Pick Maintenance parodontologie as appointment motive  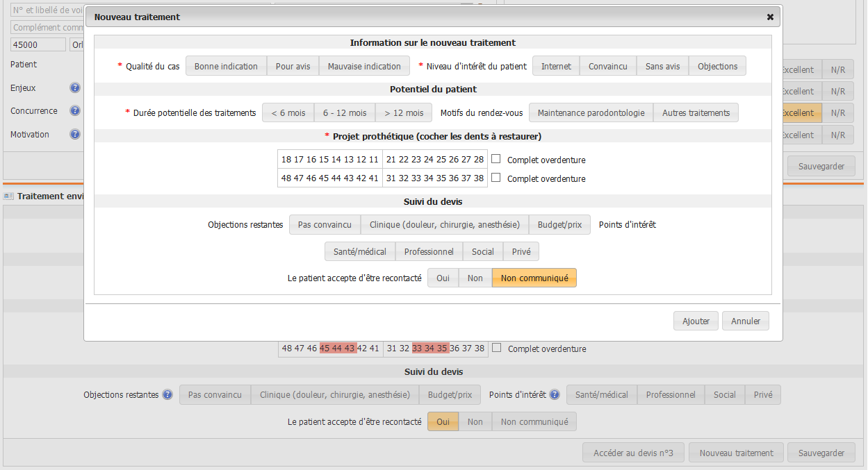(x=591, y=113)
